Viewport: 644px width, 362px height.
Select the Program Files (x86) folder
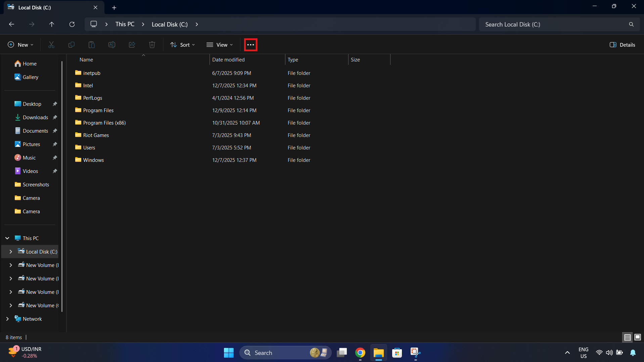tap(104, 123)
